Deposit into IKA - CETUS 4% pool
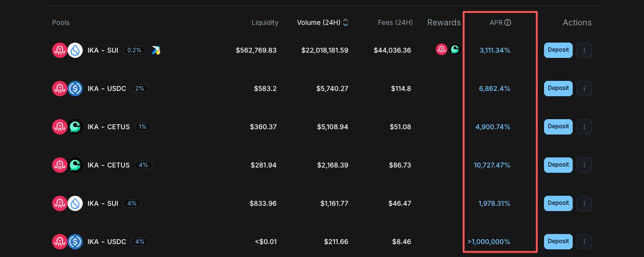 pos(558,165)
